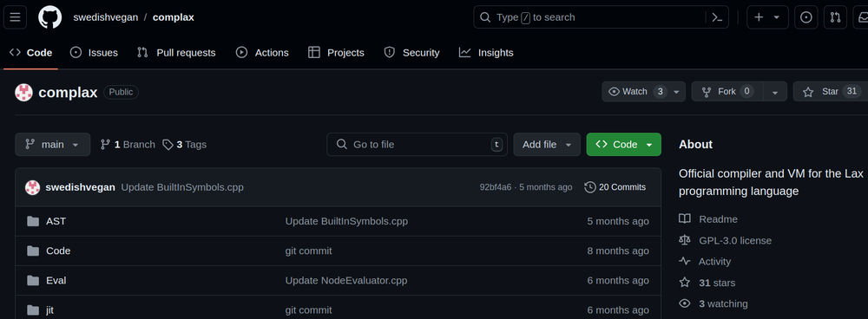Image resolution: width=868 pixels, height=319 pixels.
Task: Click the repository avatar next to complax title
Action: click(x=23, y=93)
